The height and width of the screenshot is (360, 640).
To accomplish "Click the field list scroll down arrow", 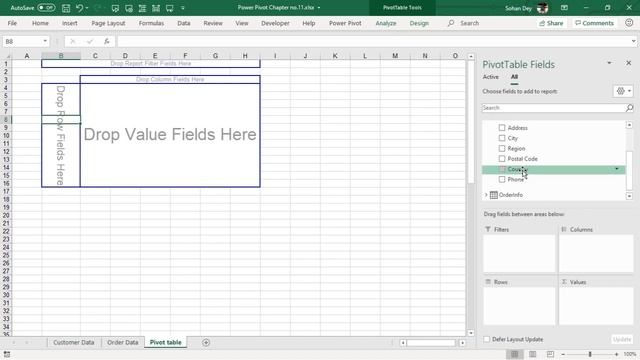I will pos(629,196).
